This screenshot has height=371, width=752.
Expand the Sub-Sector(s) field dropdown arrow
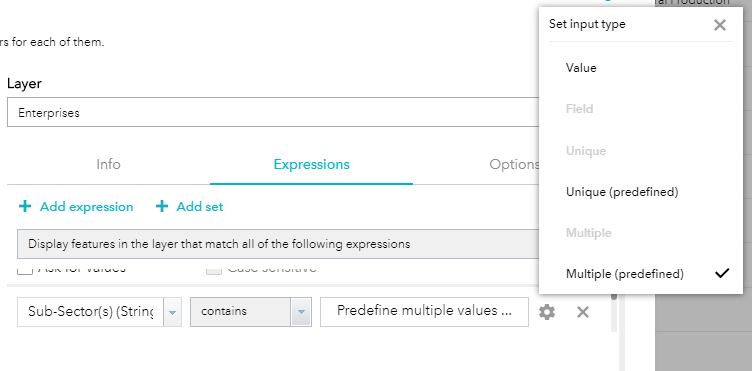click(173, 312)
